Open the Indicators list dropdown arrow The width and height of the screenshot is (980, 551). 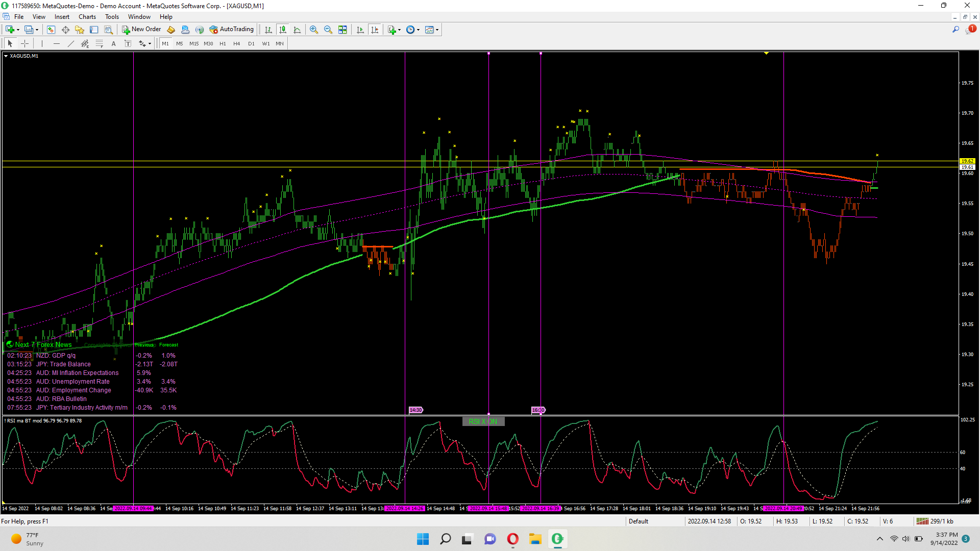(399, 30)
